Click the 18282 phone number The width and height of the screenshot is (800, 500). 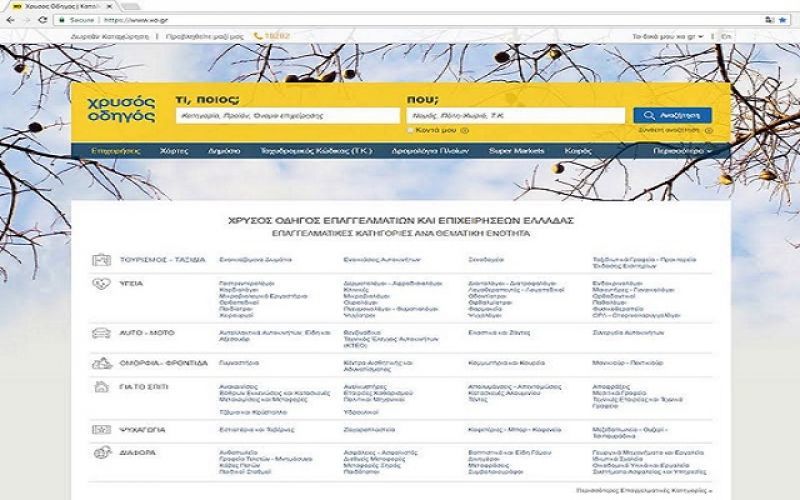(x=277, y=36)
